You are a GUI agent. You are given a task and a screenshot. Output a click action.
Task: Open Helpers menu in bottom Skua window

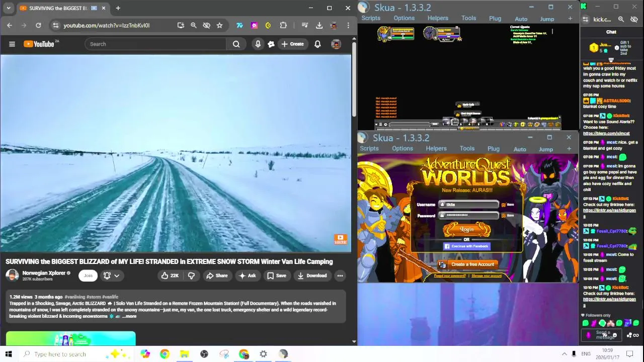click(x=436, y=148)
